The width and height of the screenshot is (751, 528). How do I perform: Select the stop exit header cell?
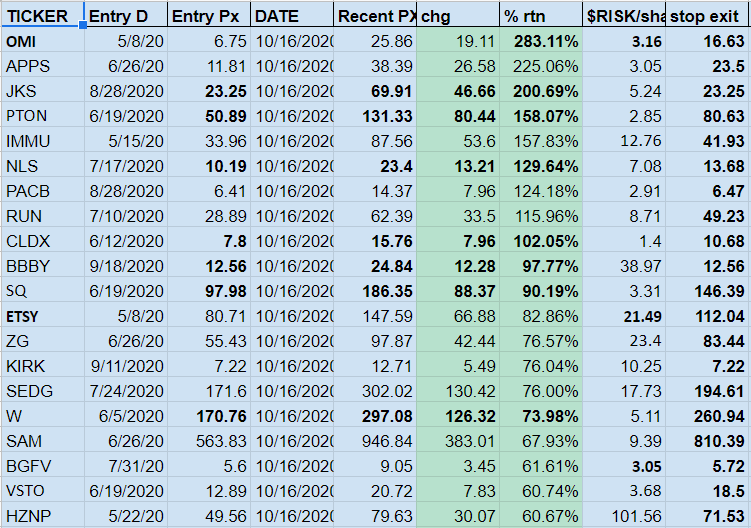pyautogui.click(x=707, y=14)
